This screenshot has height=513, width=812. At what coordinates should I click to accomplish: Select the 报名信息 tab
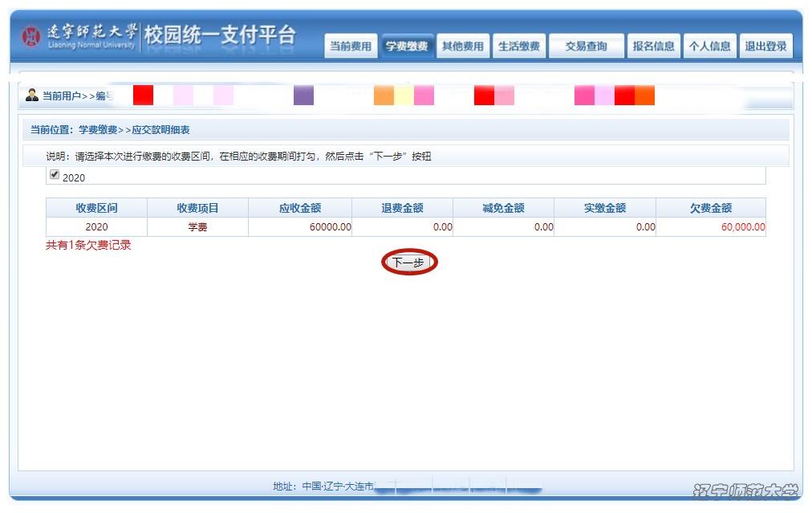tap(653, 47)
